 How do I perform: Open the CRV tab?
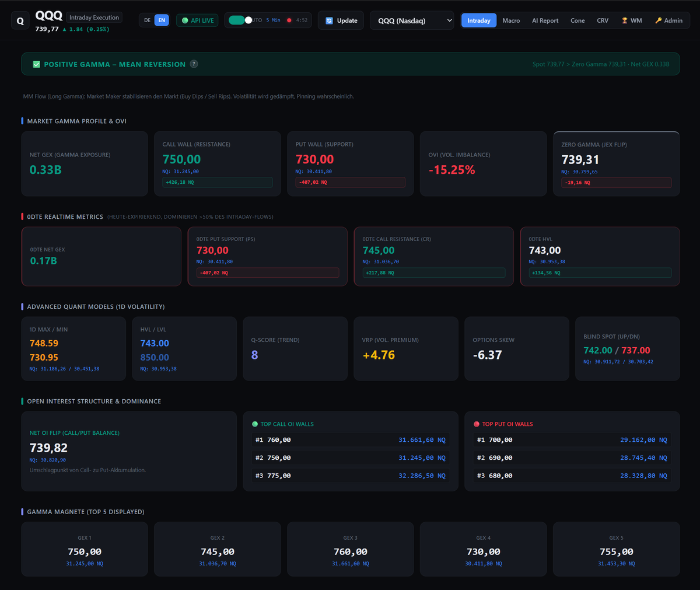point(603,20)
